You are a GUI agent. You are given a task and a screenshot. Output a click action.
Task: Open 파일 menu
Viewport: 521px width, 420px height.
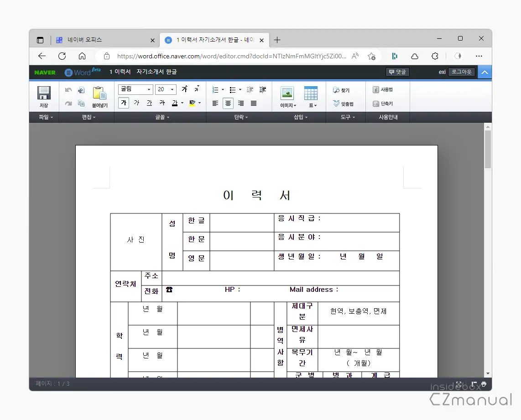coord(46,117)
